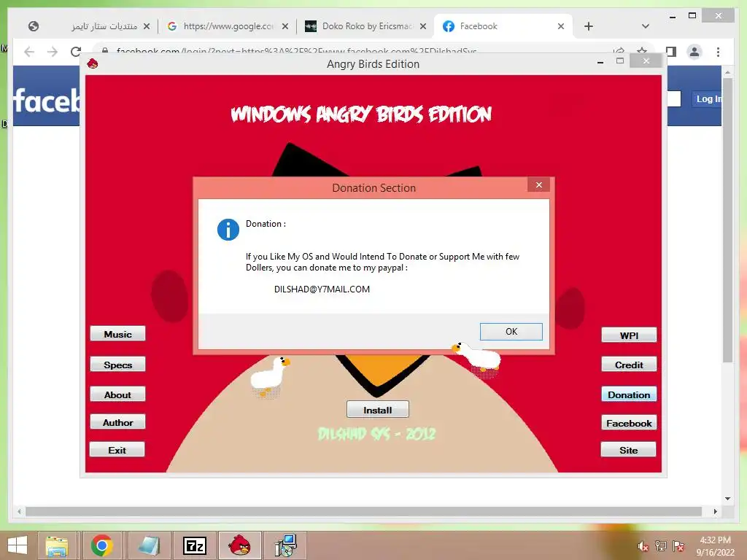Open the Specs button
Screen dimensions: 747x560
click(117, 365)
